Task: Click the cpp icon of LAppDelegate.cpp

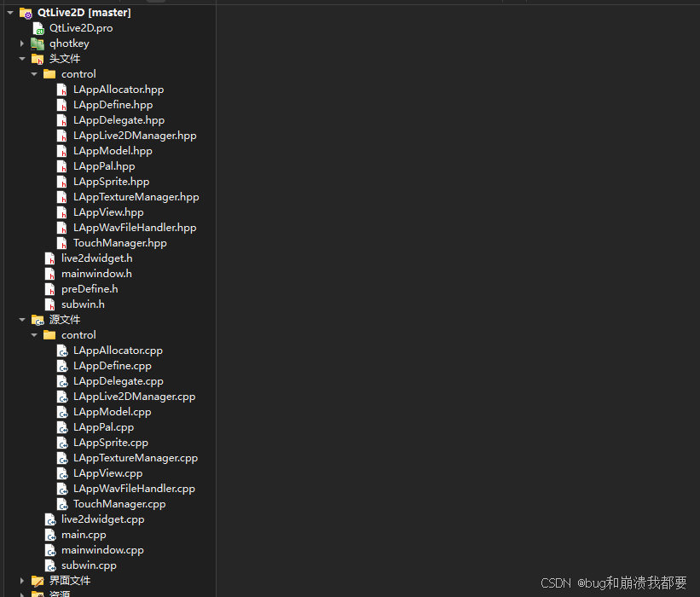Action: point(62,381)
